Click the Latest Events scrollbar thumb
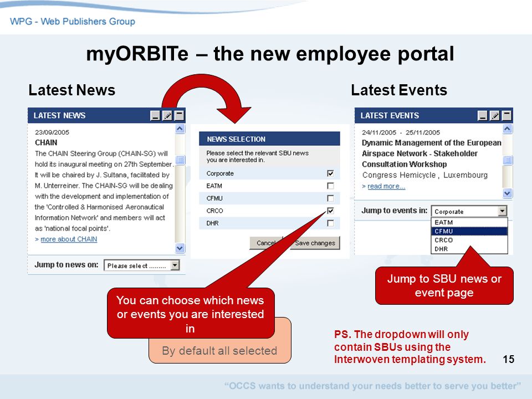532x399 pixels. 507,160
